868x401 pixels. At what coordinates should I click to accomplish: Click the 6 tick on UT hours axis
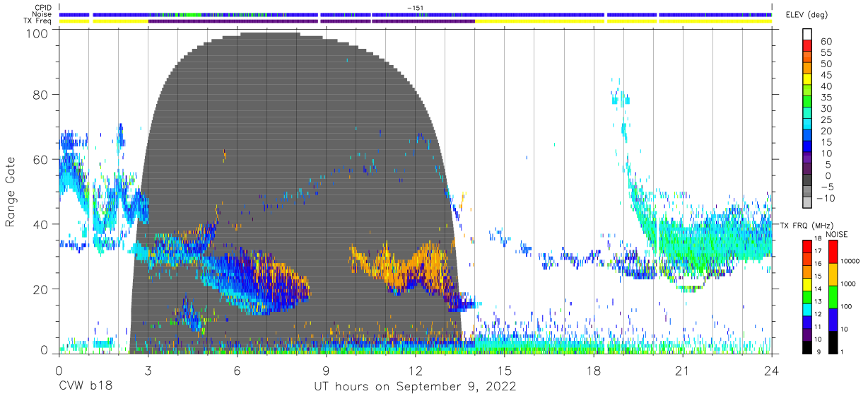237,370
